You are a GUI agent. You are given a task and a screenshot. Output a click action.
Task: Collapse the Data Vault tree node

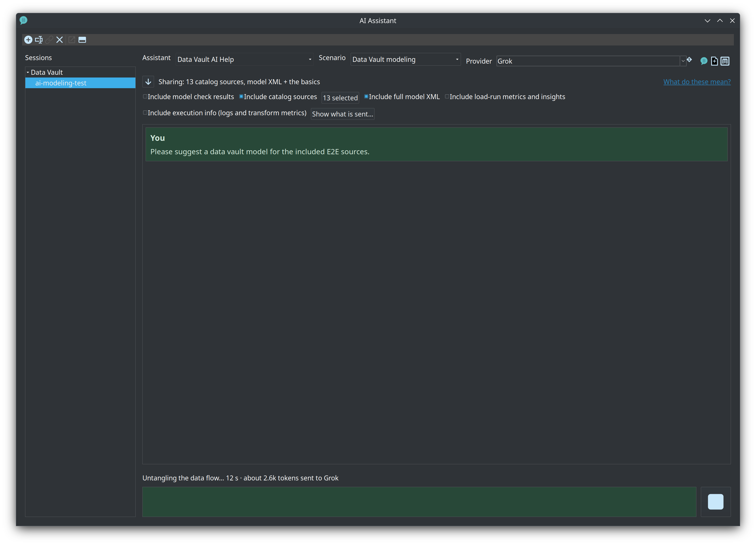pos(28,72)
